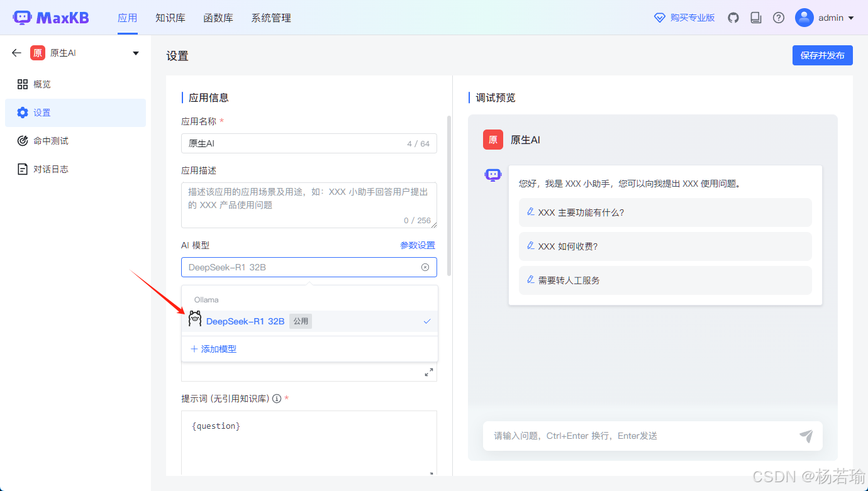Select the 应用 top navigation tab
The height and width of the screenshot is (491, 868).
[128, 18]
